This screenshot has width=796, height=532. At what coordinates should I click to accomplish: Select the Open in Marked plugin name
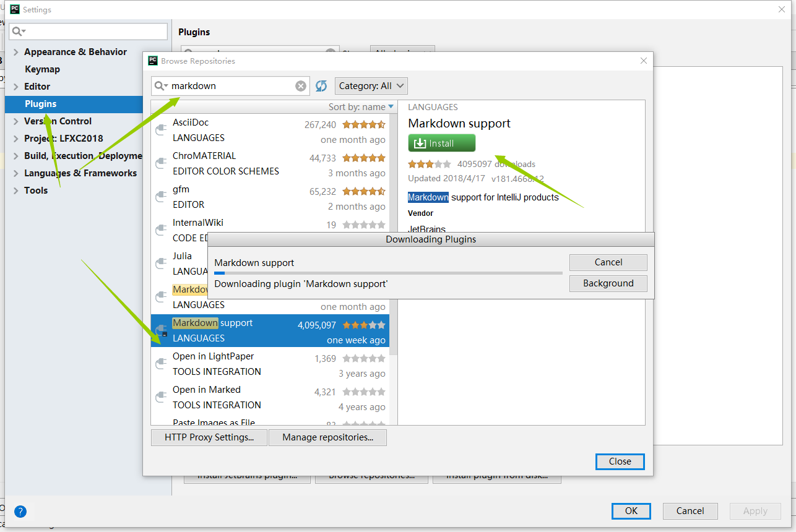[207, 390]
